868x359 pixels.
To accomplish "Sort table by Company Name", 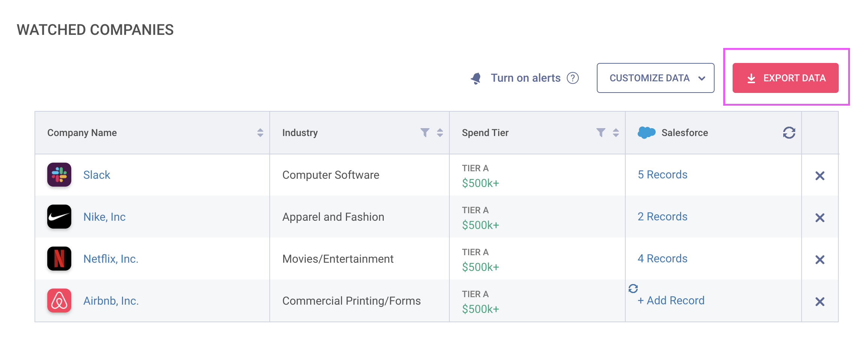I will pyautogui.click(x=260, y=133).
